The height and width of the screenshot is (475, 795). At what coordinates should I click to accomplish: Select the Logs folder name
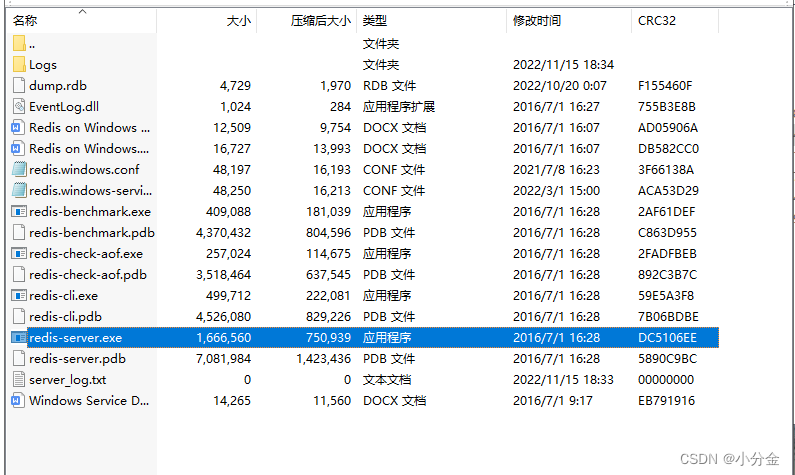point(43,65)
